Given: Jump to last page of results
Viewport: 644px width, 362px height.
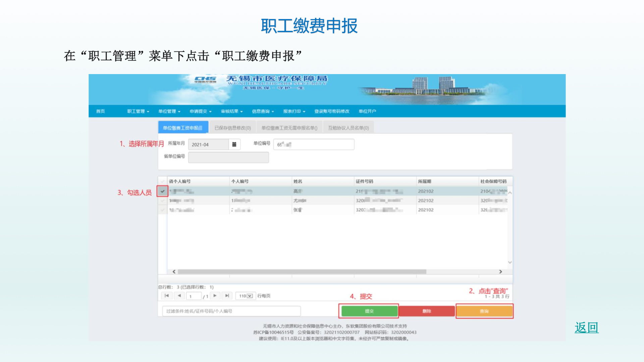Looking at the screenshot, I should tap(227, 296).
